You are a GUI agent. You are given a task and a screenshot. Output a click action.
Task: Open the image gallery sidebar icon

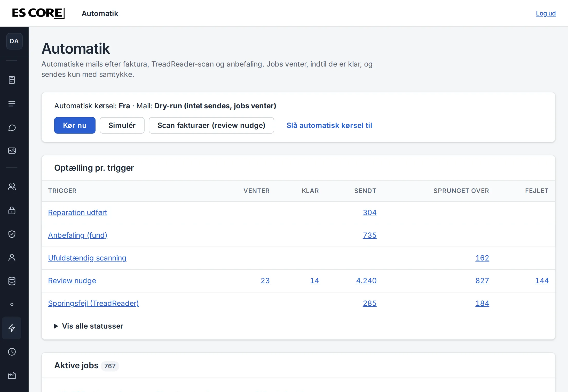(x=12, y=151)
